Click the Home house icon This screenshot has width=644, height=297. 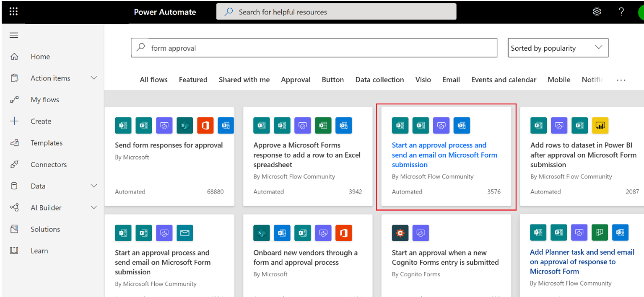click(x=14, y=57)
